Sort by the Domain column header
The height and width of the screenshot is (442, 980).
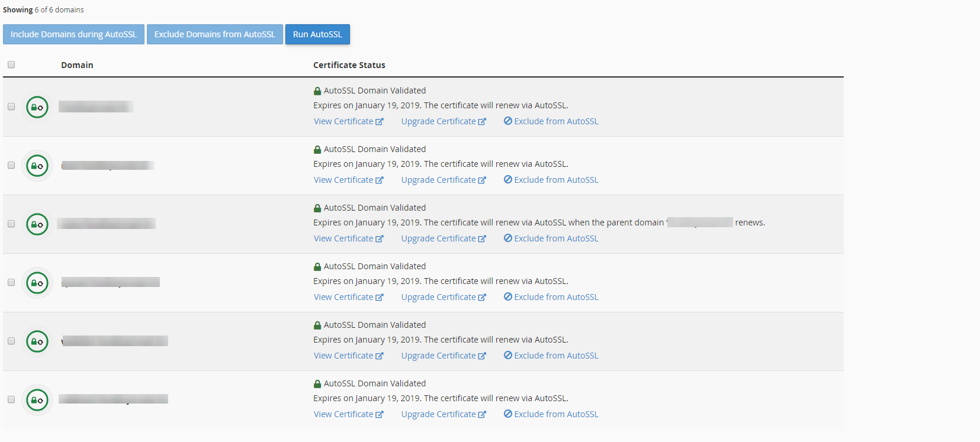point(77,65)
